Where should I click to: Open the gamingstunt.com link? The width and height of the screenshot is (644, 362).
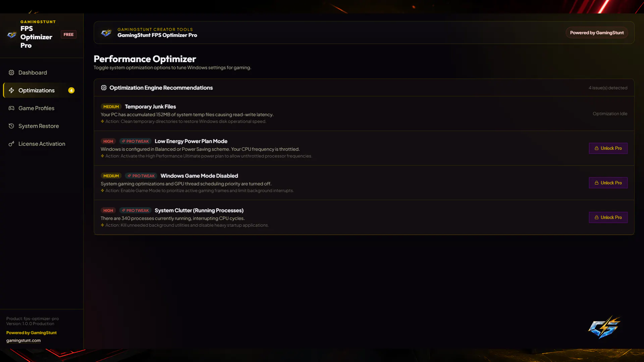(x=23, y=340)
